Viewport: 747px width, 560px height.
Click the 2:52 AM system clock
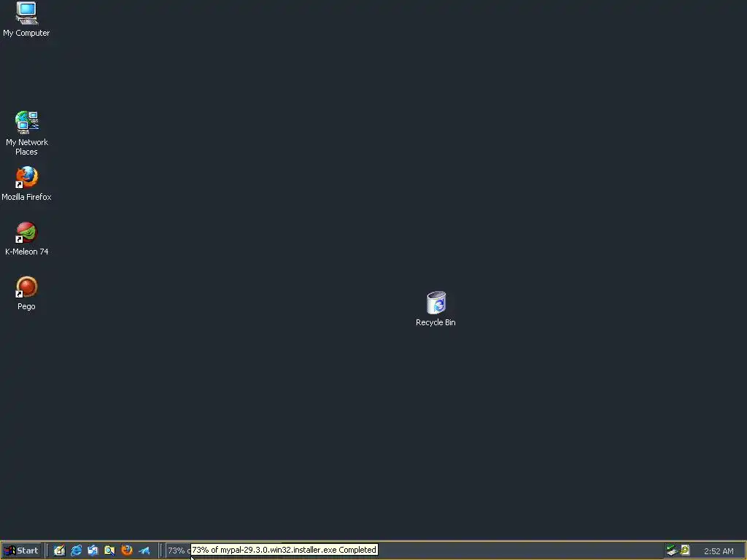click(x=719, y=551)
